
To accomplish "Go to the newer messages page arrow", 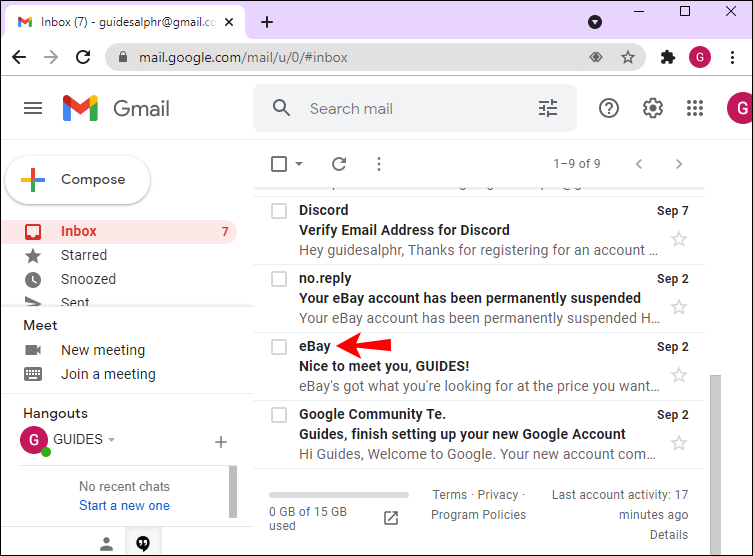I will [639, 164].
